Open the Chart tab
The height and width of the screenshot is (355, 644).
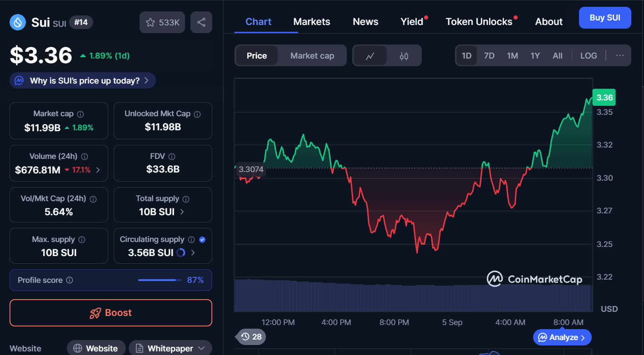coord(258,22)
